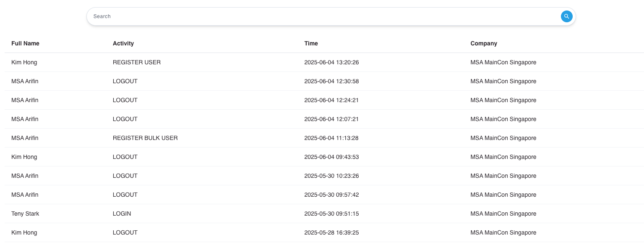Select the Time column header
Viewport: 644px width, 248px height.
(x=311, y=43)
